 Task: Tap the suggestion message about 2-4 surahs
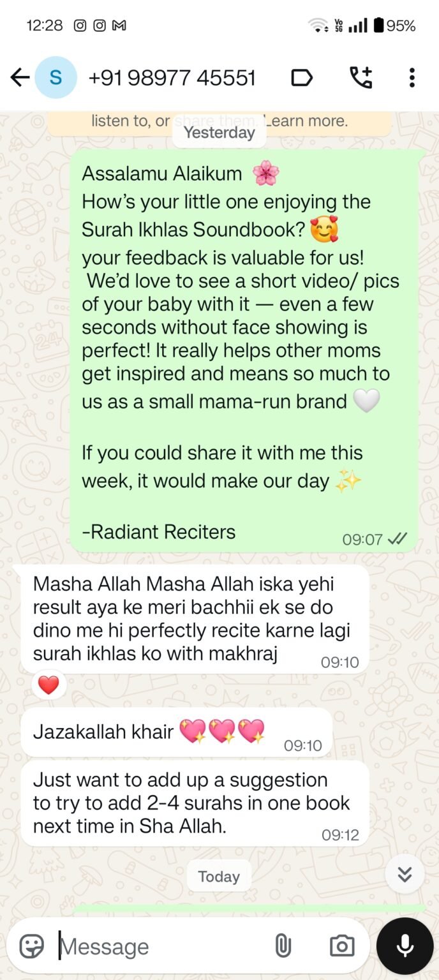point(195,803)
